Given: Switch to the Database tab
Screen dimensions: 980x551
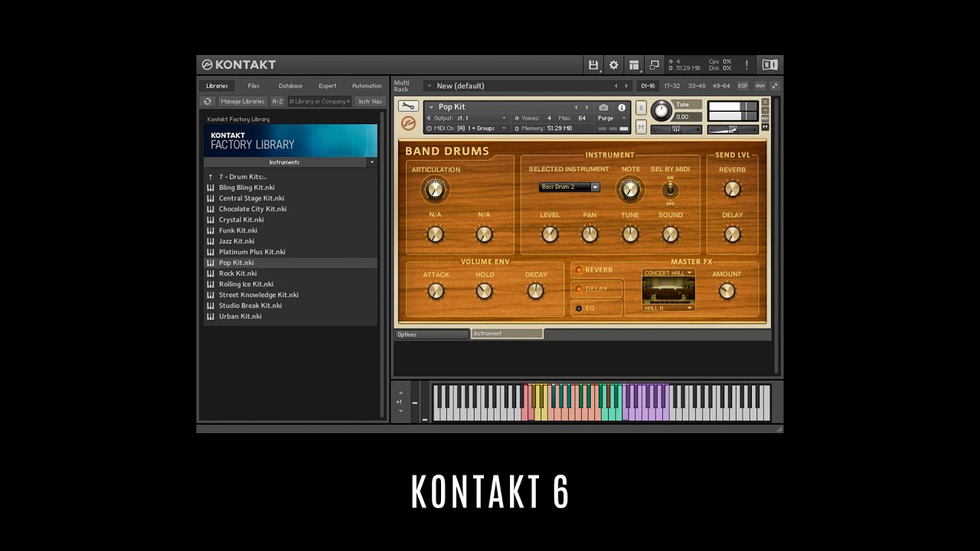Looking at the screenshot, I should (290, 86).
